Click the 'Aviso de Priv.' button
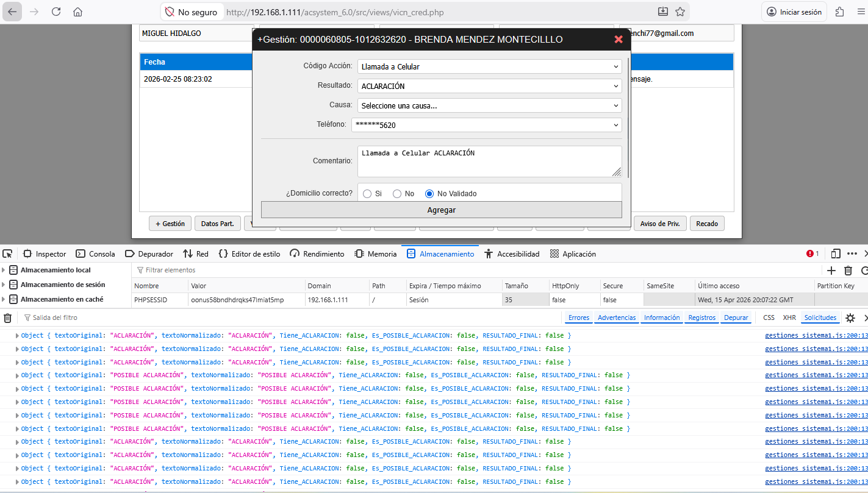868x493 pixels. [660, 224]
